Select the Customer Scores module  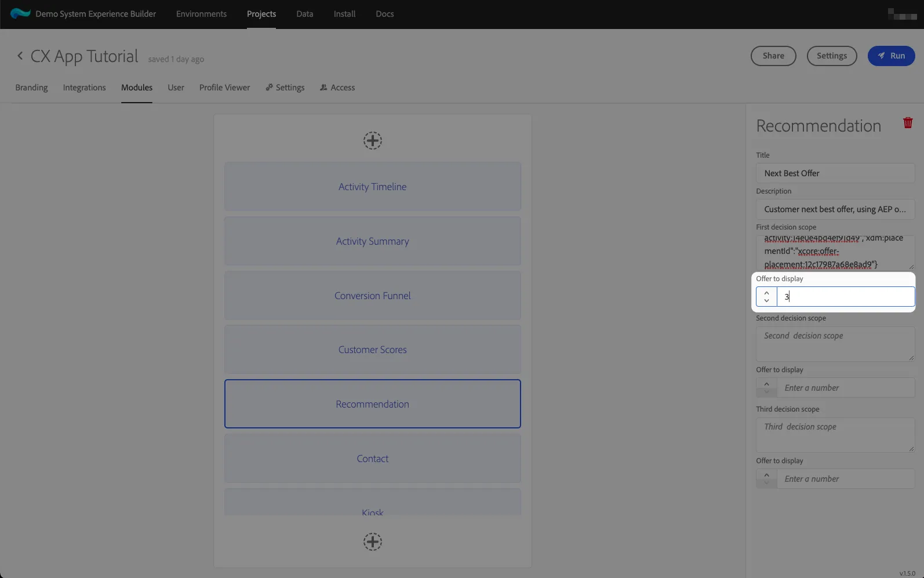coord(373,350)
